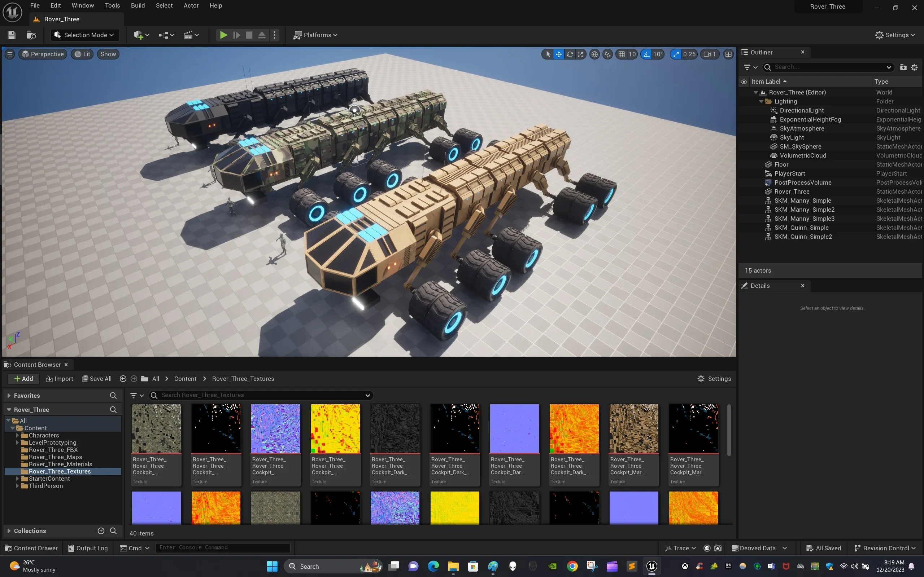This screenshot has width=924, height=577.
Task: Click Save All in Content Browser
Action: [97, 379]
